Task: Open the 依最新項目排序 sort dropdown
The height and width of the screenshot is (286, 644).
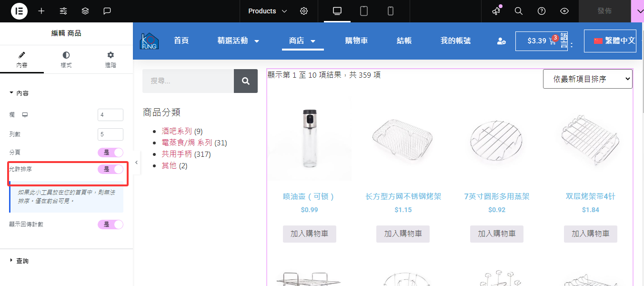Action: [x=588, y=79]
